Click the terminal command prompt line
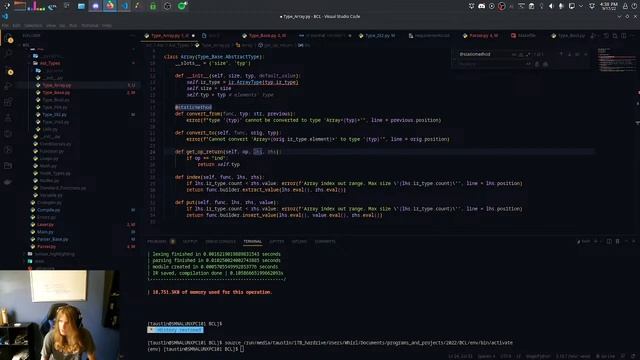This screenshot has width=640, height=360. pyautogui.click(x=196, y=349)
